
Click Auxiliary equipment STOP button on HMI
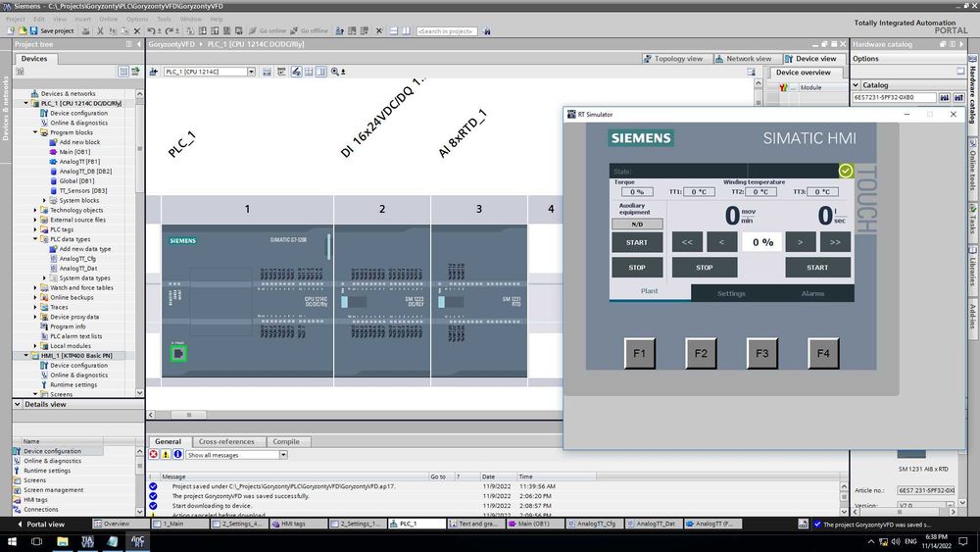tap(637, 268)
